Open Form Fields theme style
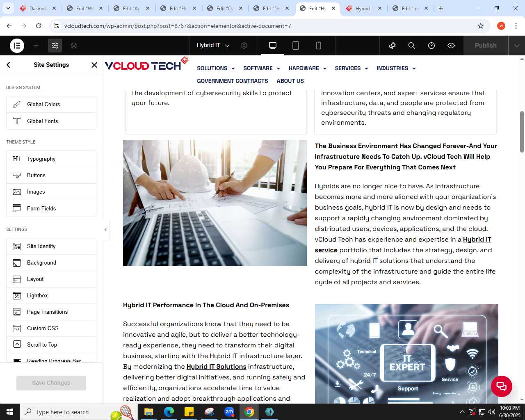Screen dimensions: 525x420 (x=51, y=208)
